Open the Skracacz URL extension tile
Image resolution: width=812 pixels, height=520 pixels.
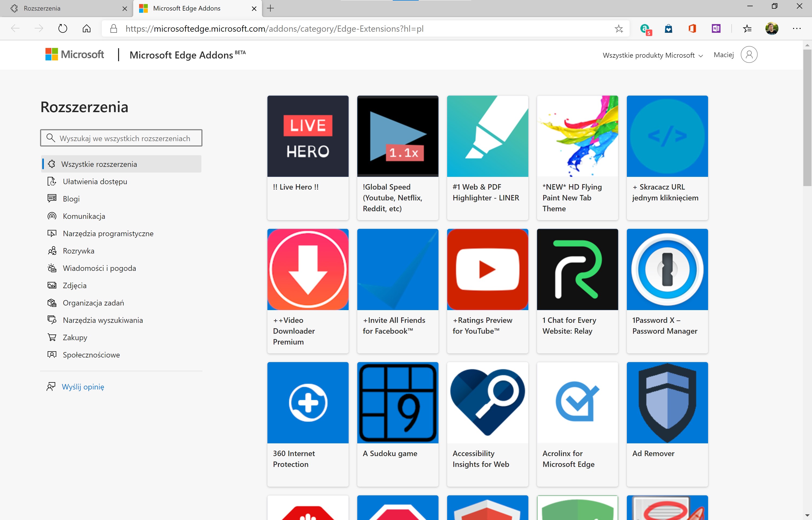tap(667, 158)
